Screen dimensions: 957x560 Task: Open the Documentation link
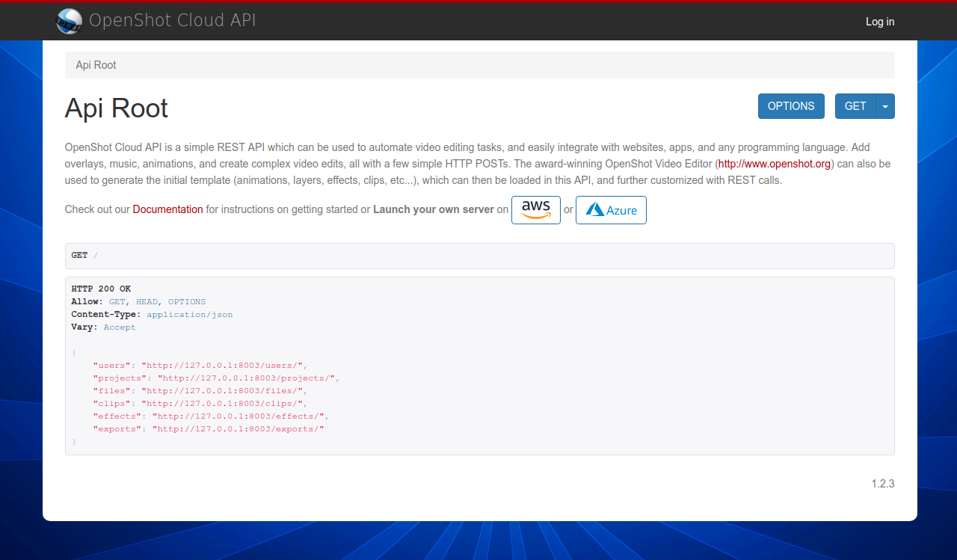[167, 209]
